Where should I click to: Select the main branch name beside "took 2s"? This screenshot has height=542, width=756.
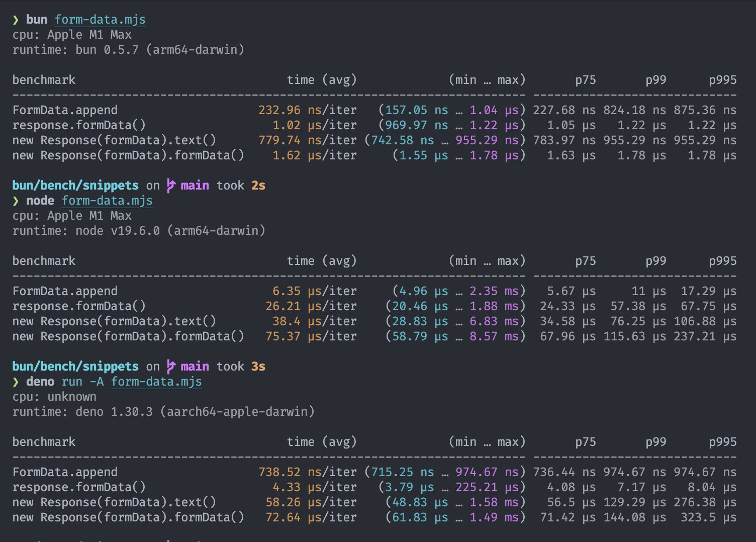click(x=195, y=186)
